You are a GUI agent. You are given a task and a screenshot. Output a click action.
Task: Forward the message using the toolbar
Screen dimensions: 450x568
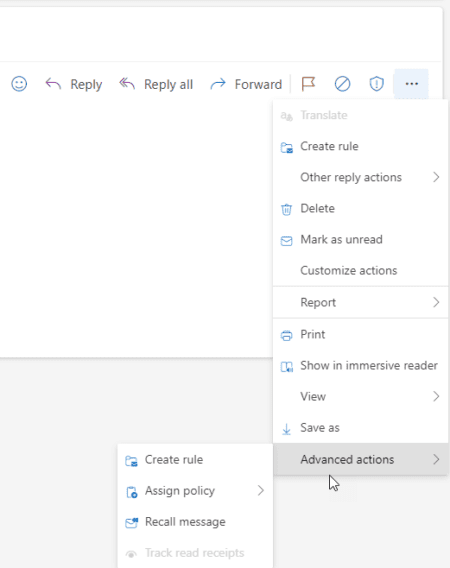[246, 84]
